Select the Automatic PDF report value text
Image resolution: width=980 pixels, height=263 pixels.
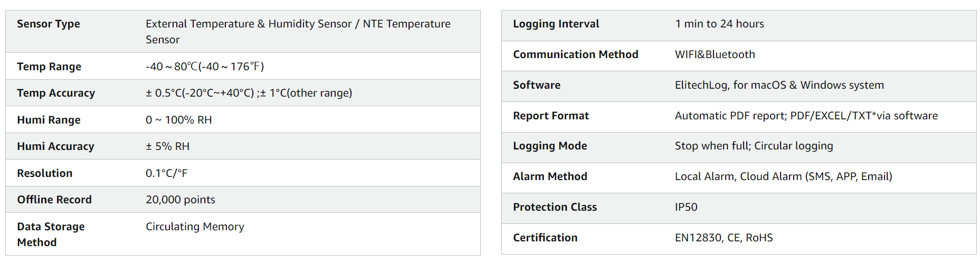[806, 116]
